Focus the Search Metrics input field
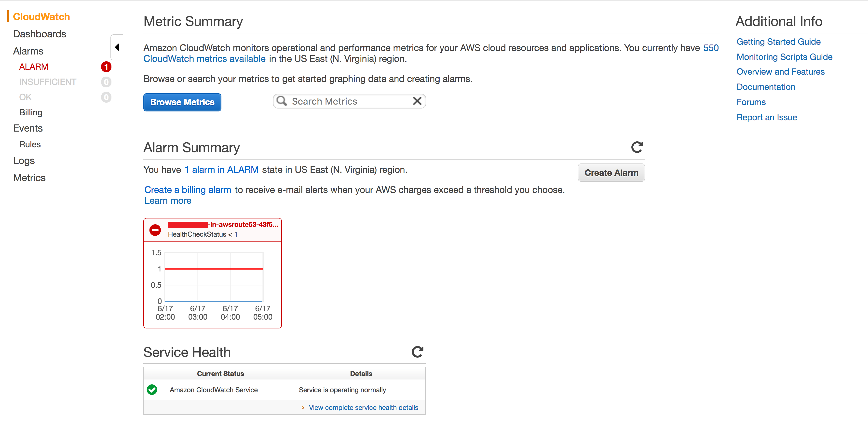 349,101
